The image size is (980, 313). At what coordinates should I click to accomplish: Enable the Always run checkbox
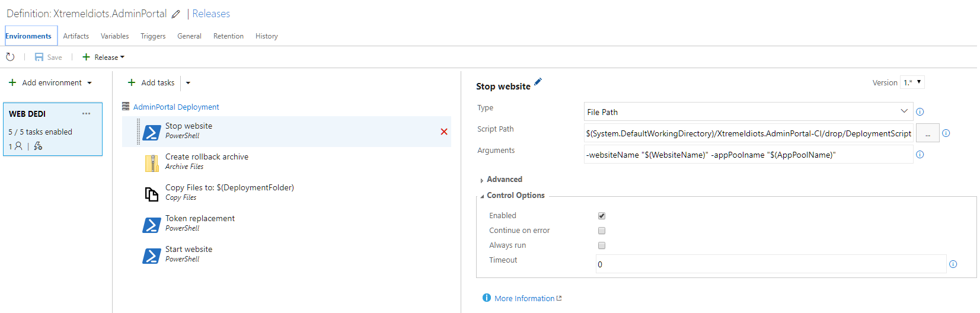point(602,245)
